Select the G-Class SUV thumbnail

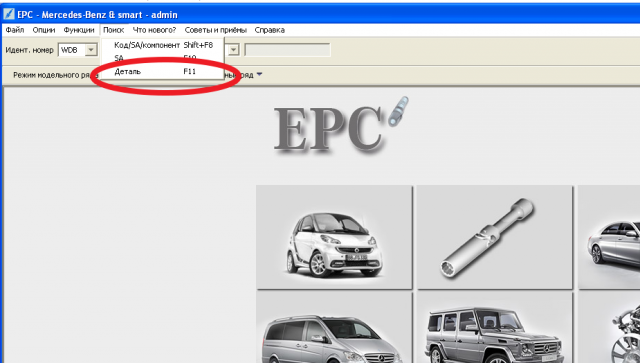[495, 328]
